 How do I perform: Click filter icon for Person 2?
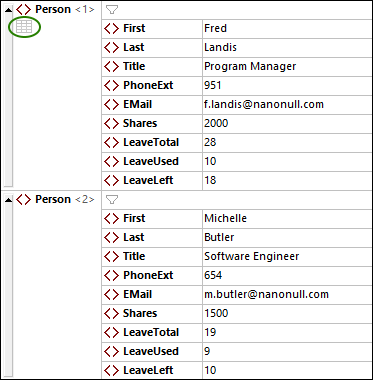[x=112, y=200]
